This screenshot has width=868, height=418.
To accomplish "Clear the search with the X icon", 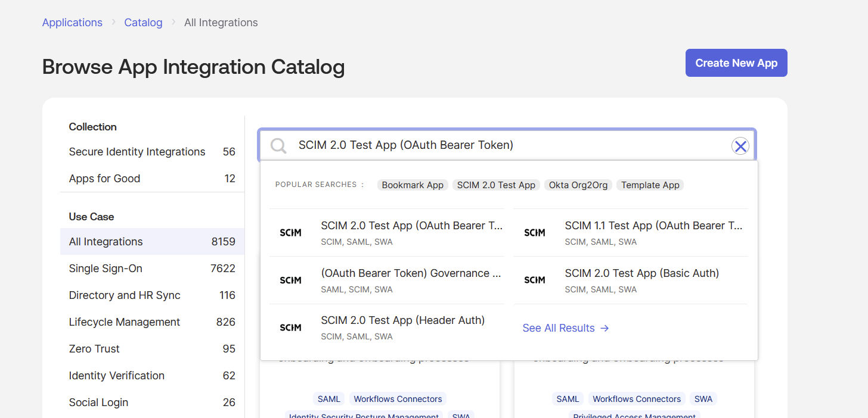I will [740, 145].
